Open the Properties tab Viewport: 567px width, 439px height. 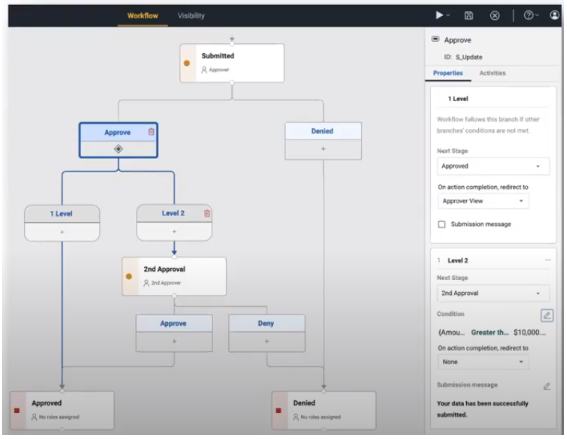tap(448, 73)
